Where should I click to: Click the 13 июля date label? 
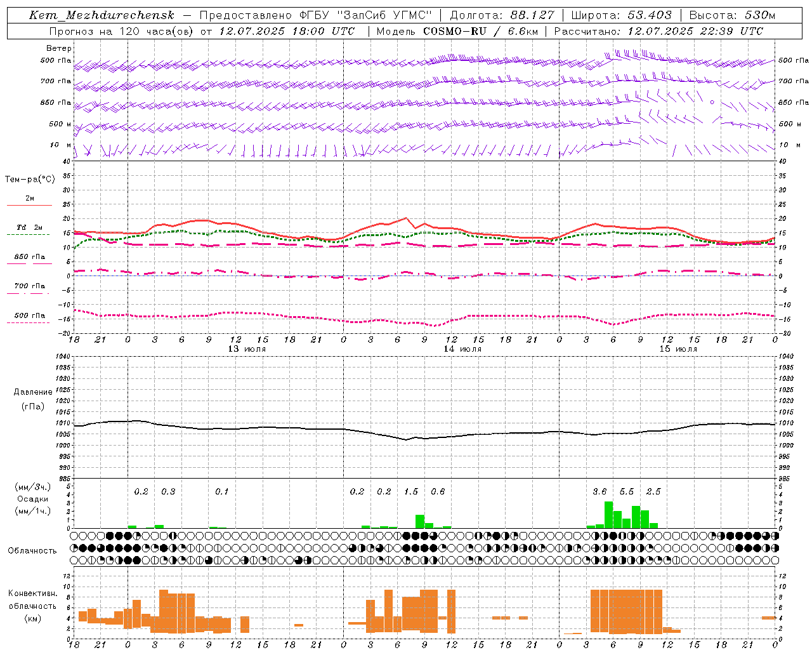pos(247,348)
